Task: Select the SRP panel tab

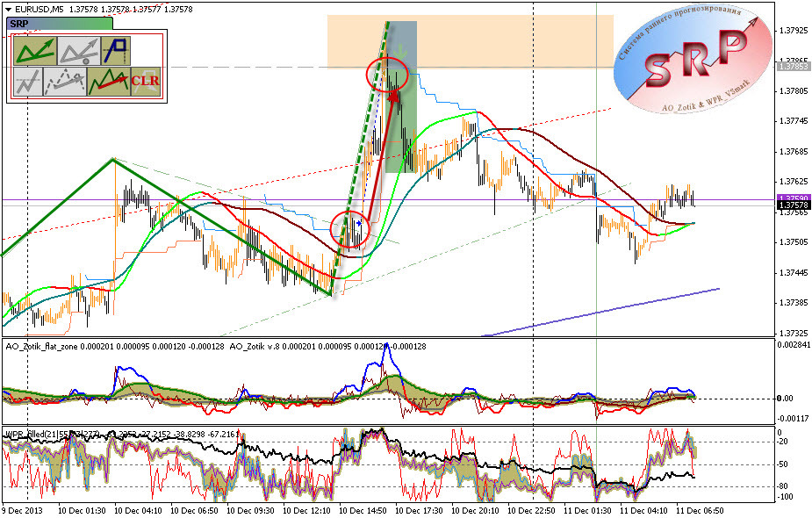Action: (x=59, y=24)
